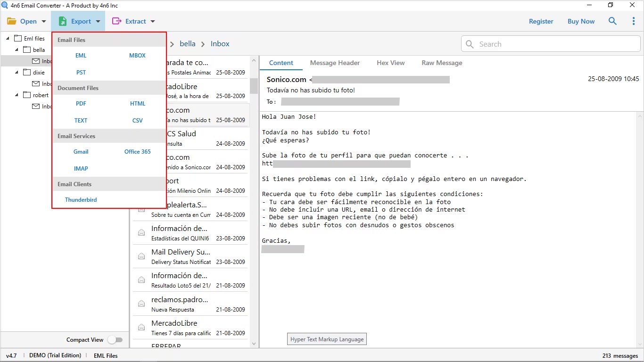The width and height of the screenshot is (644, 362).
Task: Click the message list vertical scrollbar thumb
Action: point(254,86)
